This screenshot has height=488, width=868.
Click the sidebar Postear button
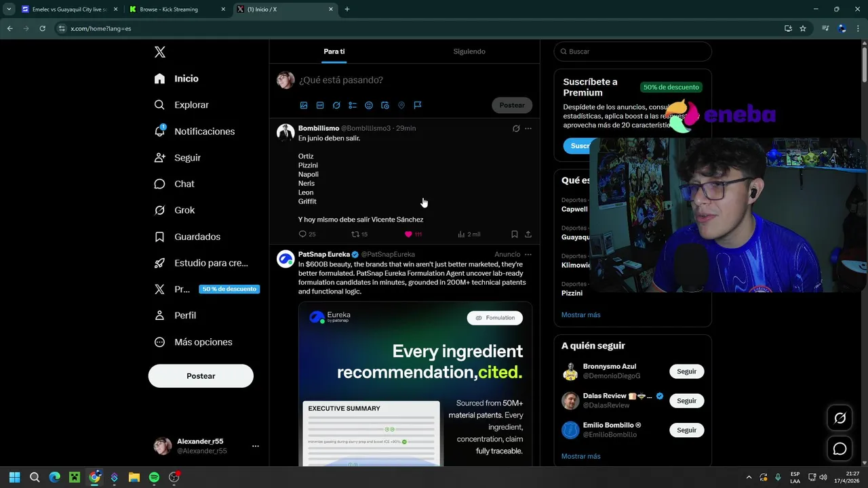click(201, 375)
